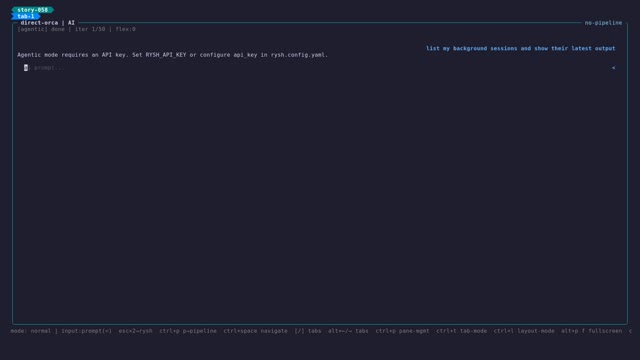This screenshot has height=360, width=640.
Task: Click the 'input:prompt' status bar entry
Action: coord(87,331)
